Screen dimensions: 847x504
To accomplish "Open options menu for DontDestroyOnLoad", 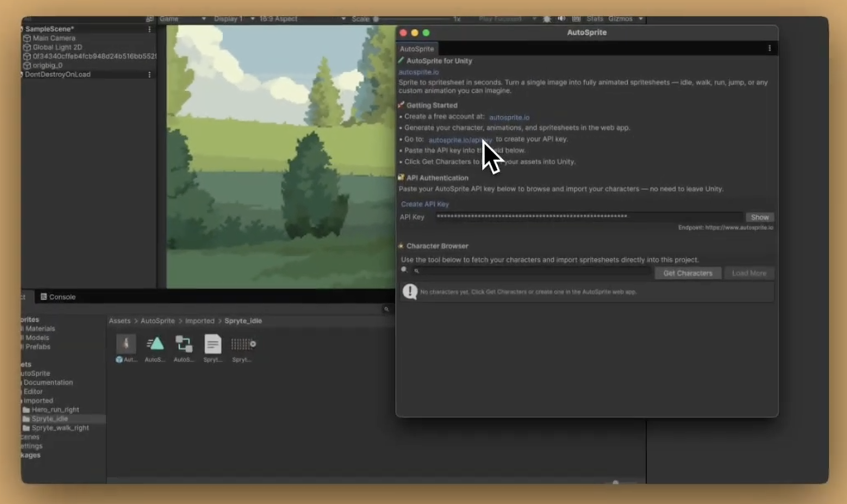I will coord(149,74).
